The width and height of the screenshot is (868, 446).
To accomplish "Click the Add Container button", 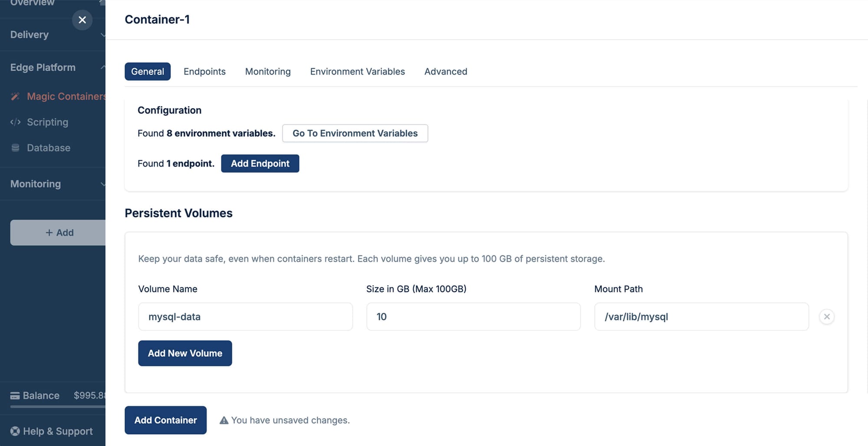I will tap(165, 420).
